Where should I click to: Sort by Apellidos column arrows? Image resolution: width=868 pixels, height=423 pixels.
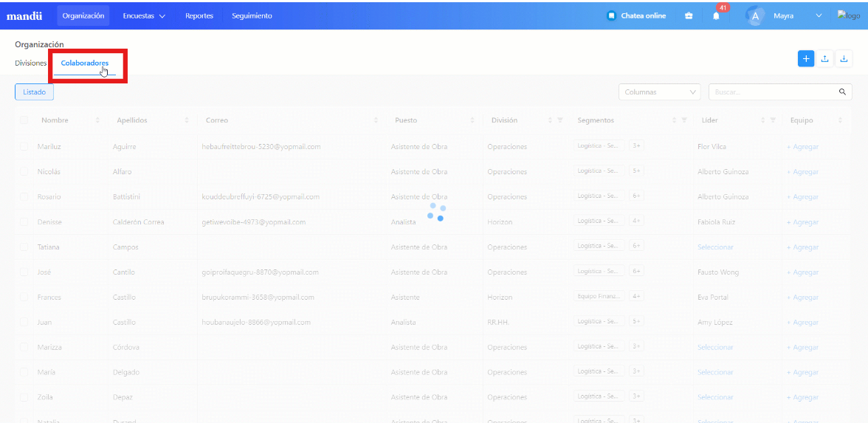click(x=187, y=120)
